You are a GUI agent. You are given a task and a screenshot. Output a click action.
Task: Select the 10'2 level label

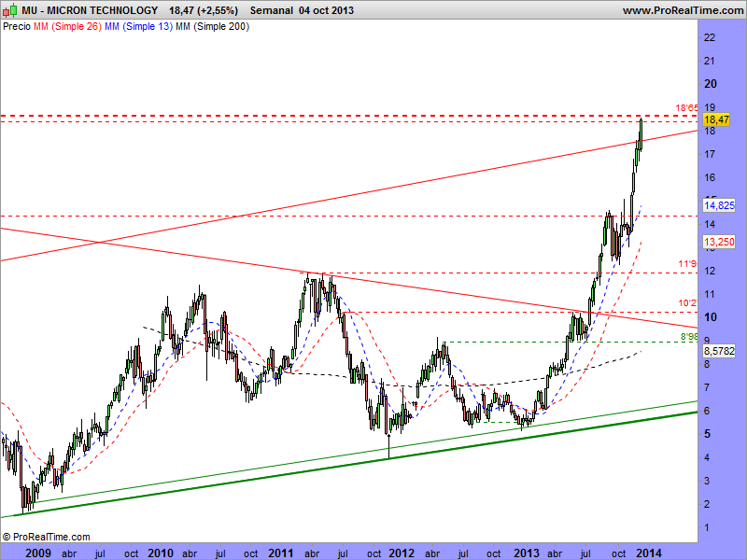(x=688, y=302)
